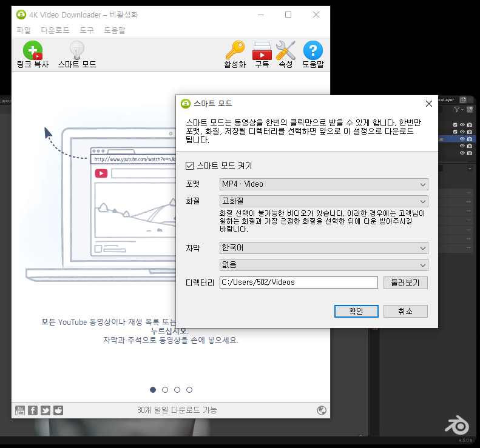Toggle eye icon on topmost Blender outliner row
The width and height of the screenshot is (480, 448).
click(x=462, y=125)
